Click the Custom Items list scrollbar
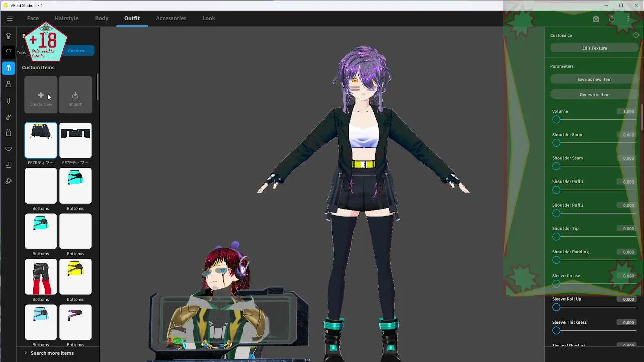644x362 pixels. (x=97, y=87)
